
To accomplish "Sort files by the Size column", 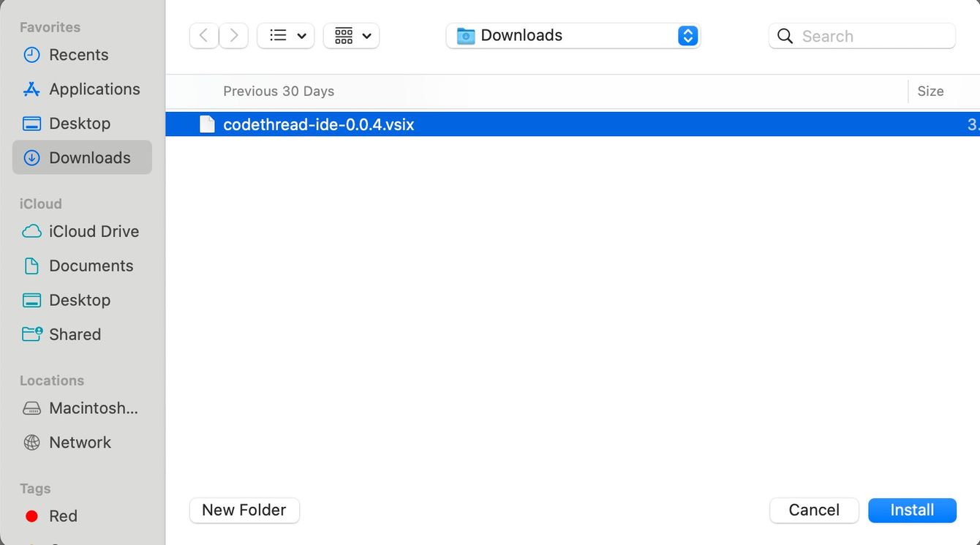I will pos(930,91).
